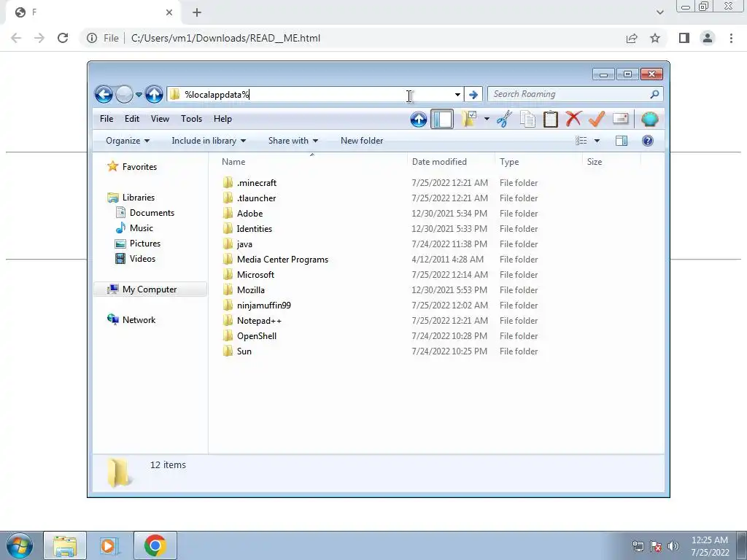The height and width of the screenshot is (560, 747).
Task: Click the Chrome taskbar icon
Action: click(x=155, y=545)
